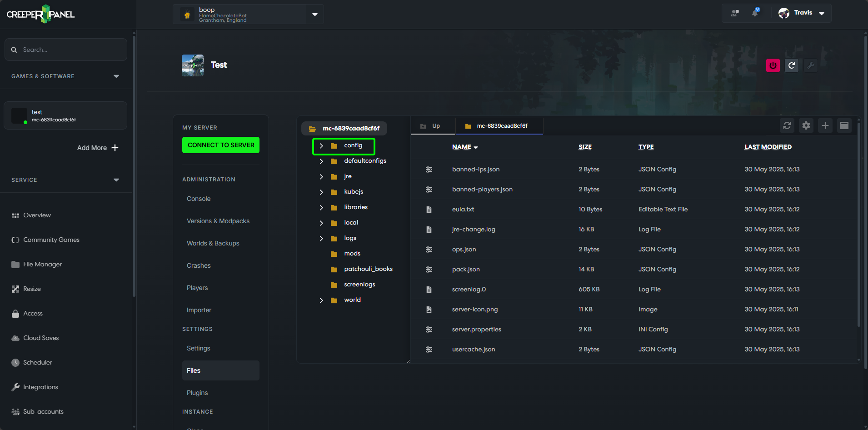Open the file manager settings gear icon

pos(806,125)
